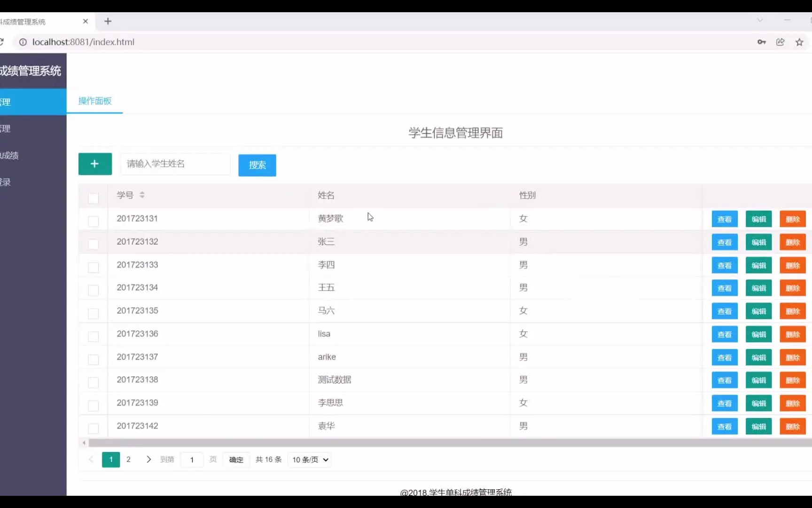Image resolution: width=812 pixels, height=508 pixels.
Task: Open the 10 条/页 page size dropdown
Action: (309, 460)
